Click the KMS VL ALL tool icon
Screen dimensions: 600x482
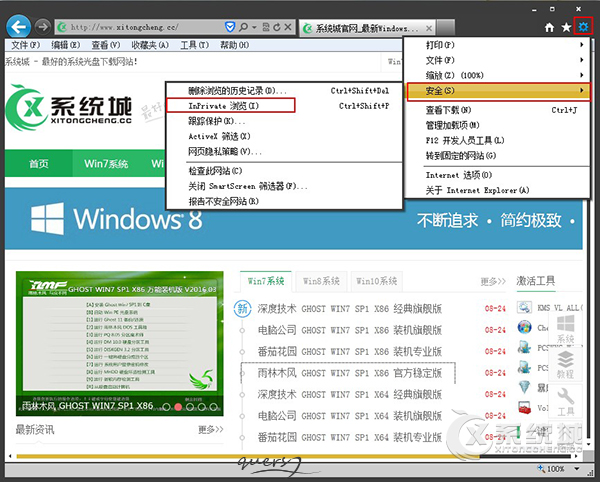(x=524, y=307)
